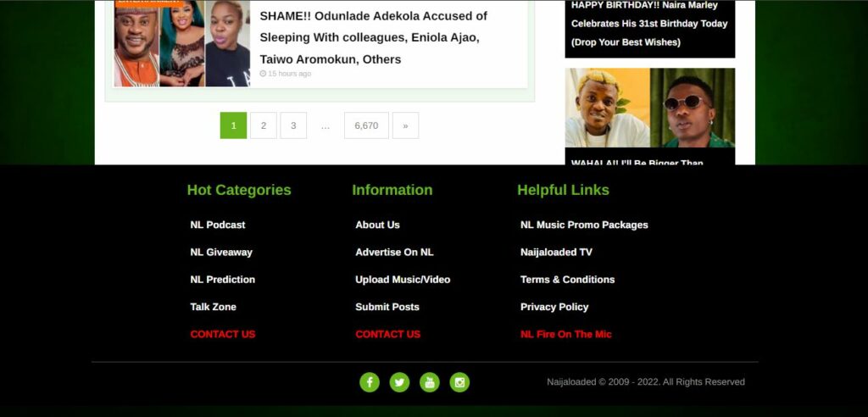Open the Odunlade Adekola article headline

click(x=374, y=37)
